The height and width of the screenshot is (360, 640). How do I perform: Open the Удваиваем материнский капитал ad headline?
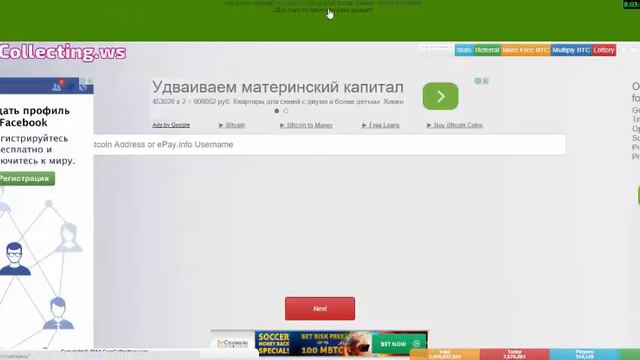point(278,87)
